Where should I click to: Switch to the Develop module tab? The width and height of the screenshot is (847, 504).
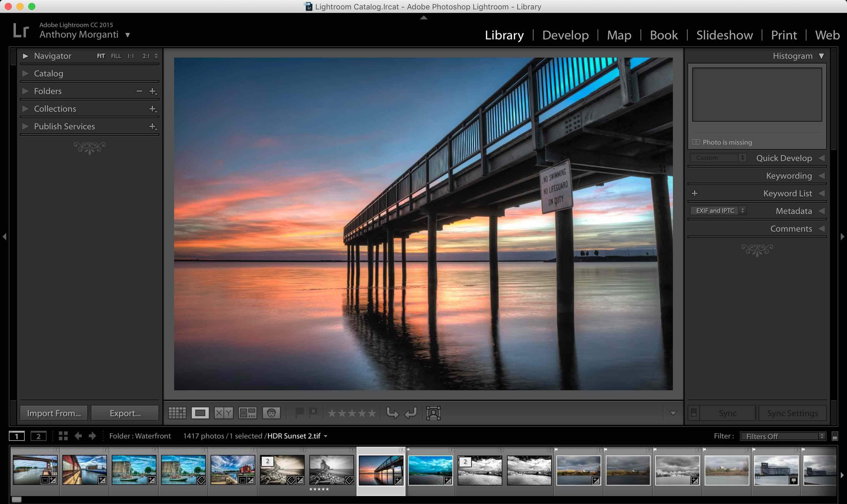[x=566, y=34]
